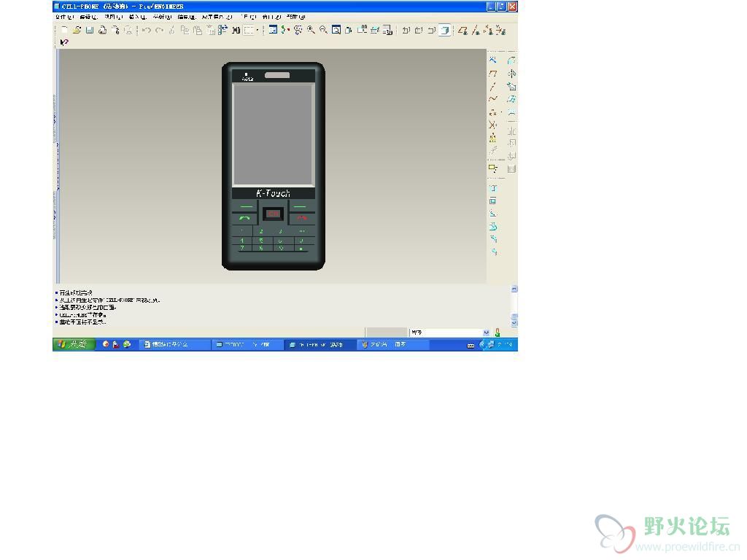This screenshot has width=747, height=560.
Task: Click the Redo arrow icon
Action: [159, 30]
